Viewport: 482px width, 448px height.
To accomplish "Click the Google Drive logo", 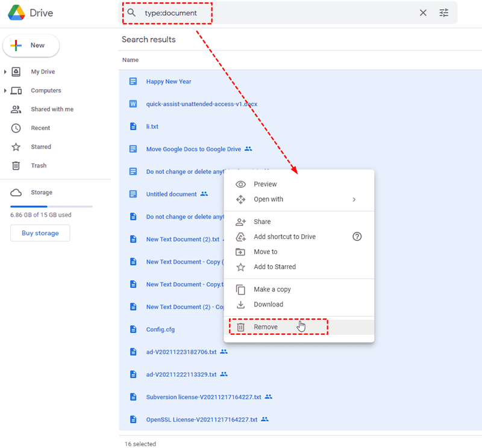I will click(16, 13).
